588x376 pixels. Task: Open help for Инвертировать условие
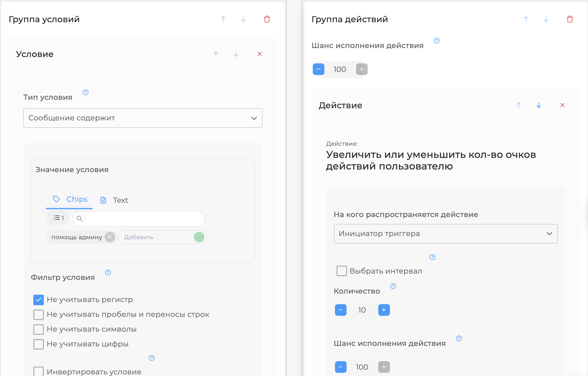[152, 358]
